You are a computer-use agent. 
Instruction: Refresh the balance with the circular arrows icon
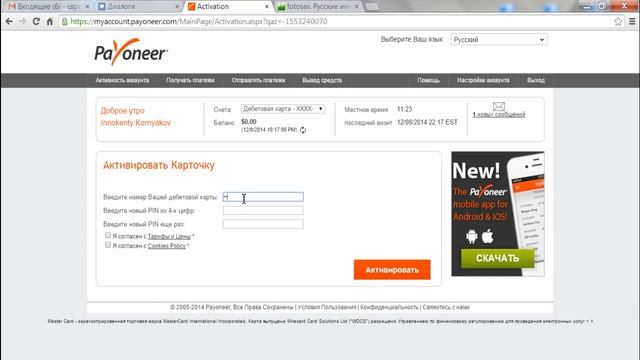coord(303,130)
